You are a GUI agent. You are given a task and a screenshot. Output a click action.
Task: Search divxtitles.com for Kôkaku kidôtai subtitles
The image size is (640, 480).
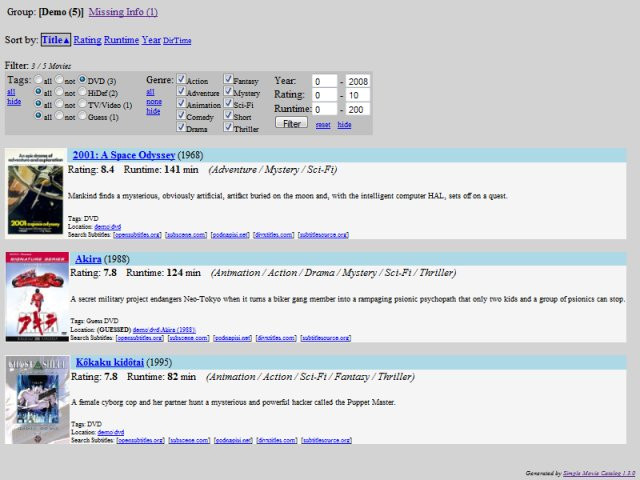pos(277,440)
